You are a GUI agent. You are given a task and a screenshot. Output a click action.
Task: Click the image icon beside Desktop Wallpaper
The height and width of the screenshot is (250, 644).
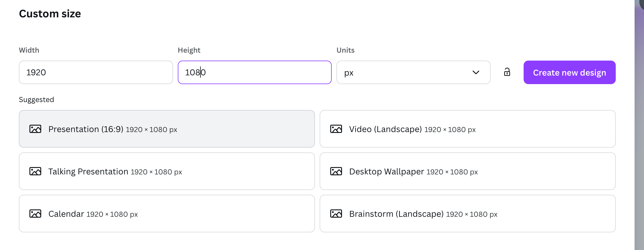336,171
